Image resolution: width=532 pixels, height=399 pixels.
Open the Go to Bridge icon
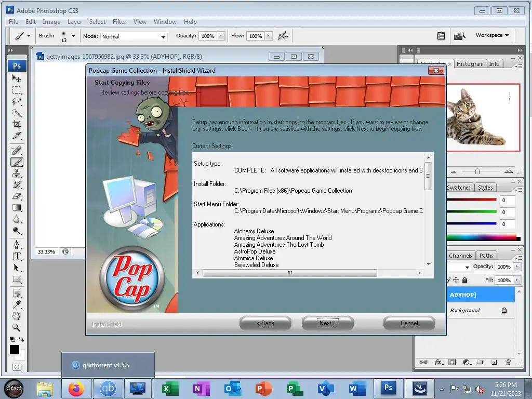[460, 36]
